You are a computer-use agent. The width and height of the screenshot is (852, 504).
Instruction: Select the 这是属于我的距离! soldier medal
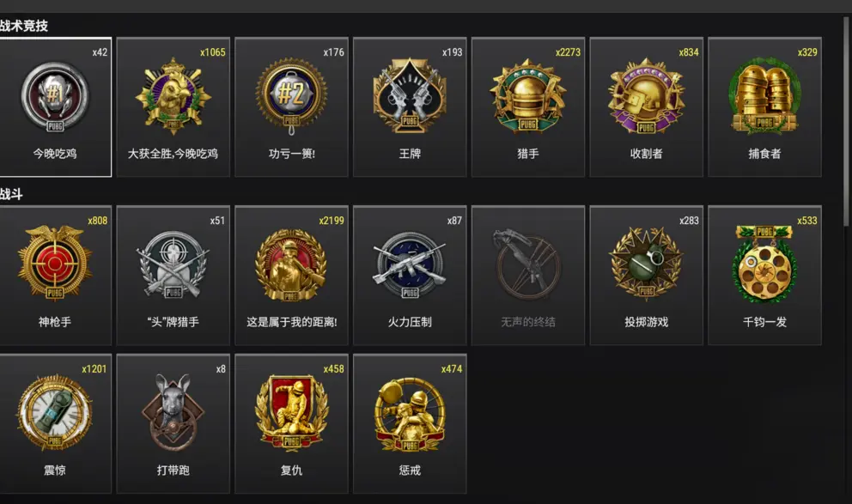(292, 276)
